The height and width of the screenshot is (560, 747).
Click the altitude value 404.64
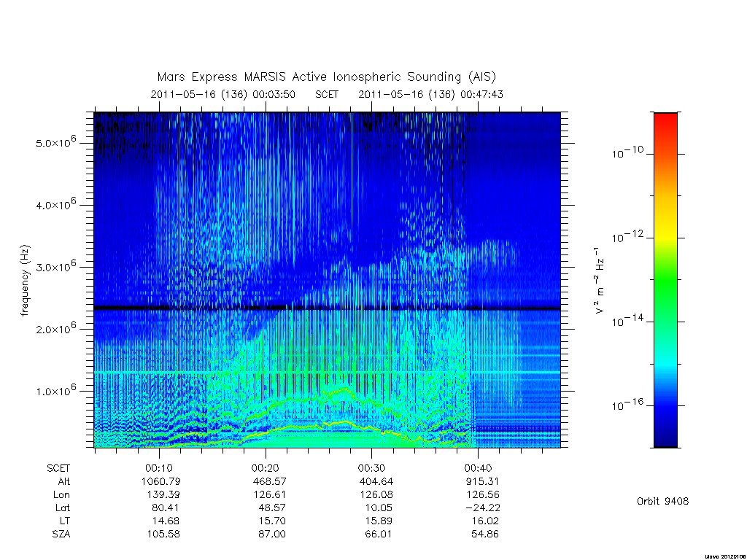click(x=376, y=481)
